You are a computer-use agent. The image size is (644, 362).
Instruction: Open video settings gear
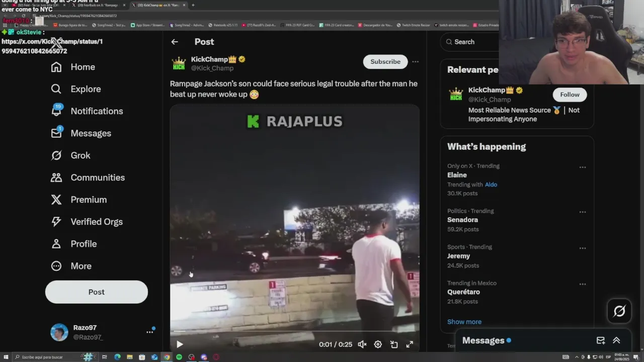tap(378, 344)
